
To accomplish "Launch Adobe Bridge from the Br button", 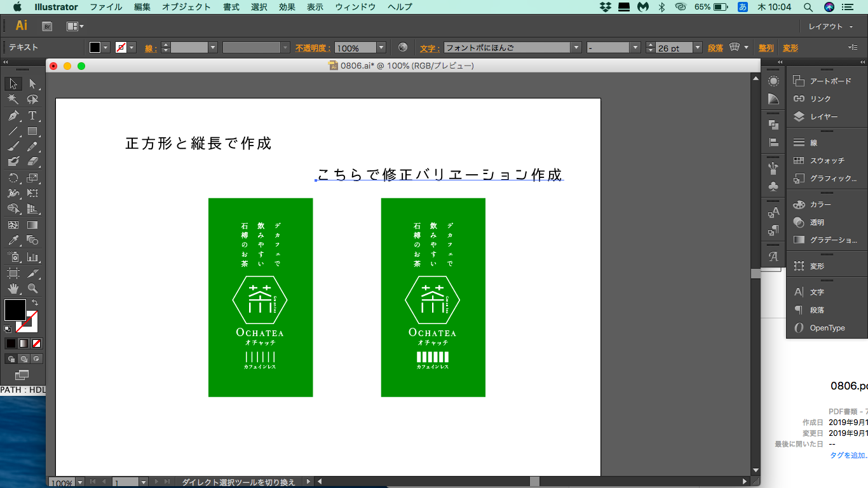I will (x=47, y=26).
